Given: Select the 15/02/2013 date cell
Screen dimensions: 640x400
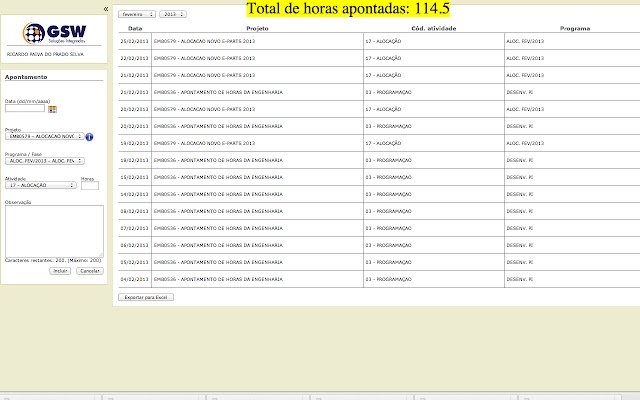Looking at the screenshot, I should 135,177.
